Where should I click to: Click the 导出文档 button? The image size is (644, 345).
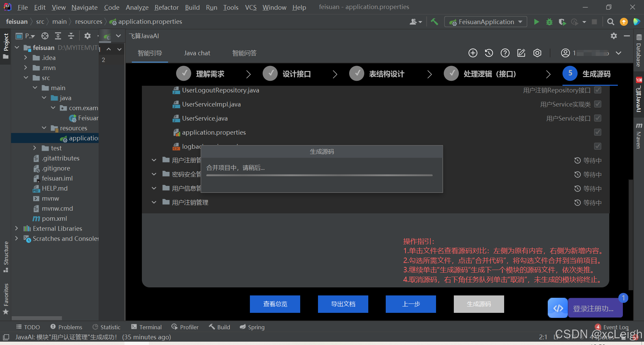[x=343, y=304]
